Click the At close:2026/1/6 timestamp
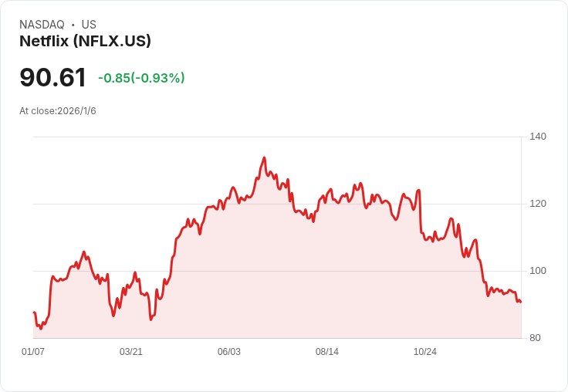 tap(58, 111)
